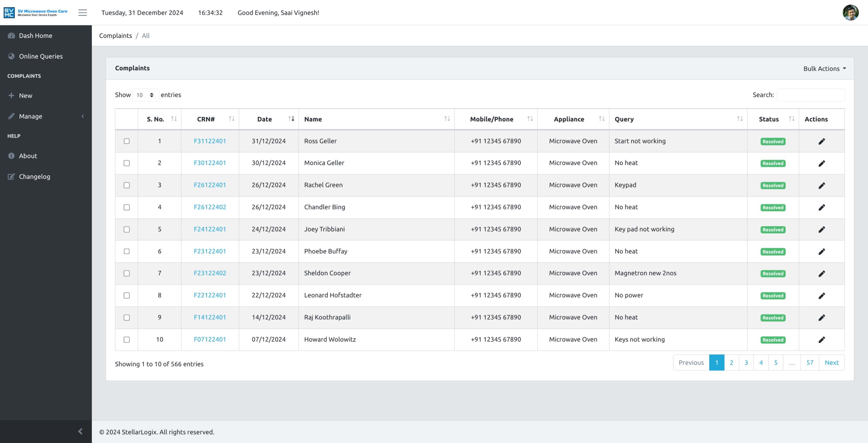This screenshot has width=868, height=443.
Task: Collapse the sidebar using the bottom arrow
Action: pos(80,431)
